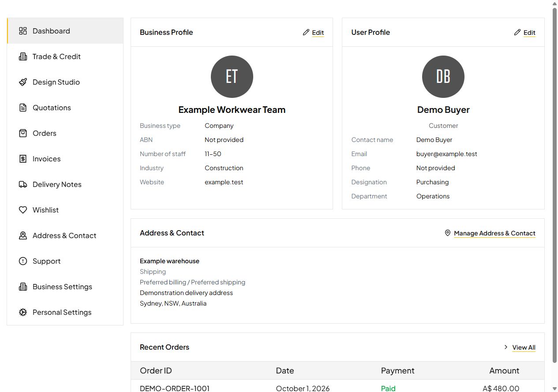The width and height of the screenshot is (558, 392).
Task: Click the Dashboard grid icon
Action: click(23, 31)
